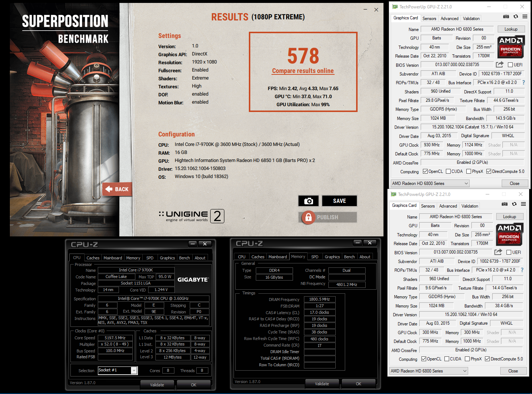The height and width of the screenshot is (394, 532).
Task: Click the BIOS export share icon in top GPU-Z
Action: pyautogui.click(x=500, y=65)
